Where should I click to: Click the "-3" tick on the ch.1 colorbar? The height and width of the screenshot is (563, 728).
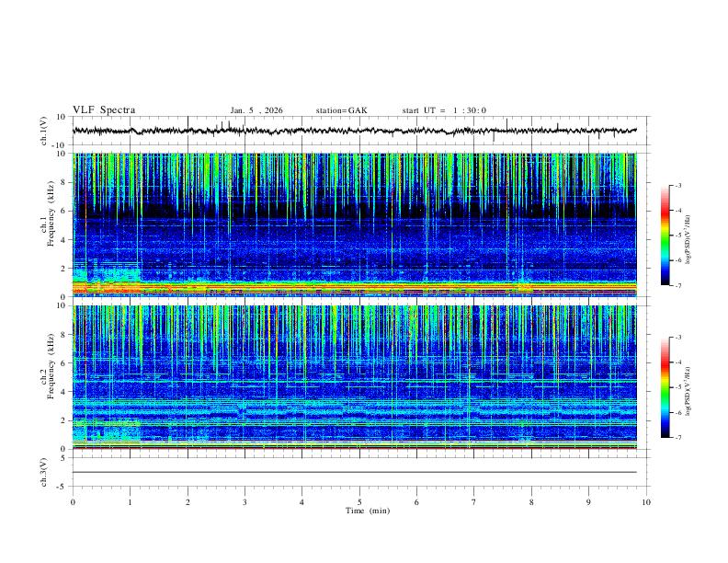tap(677, 185)
